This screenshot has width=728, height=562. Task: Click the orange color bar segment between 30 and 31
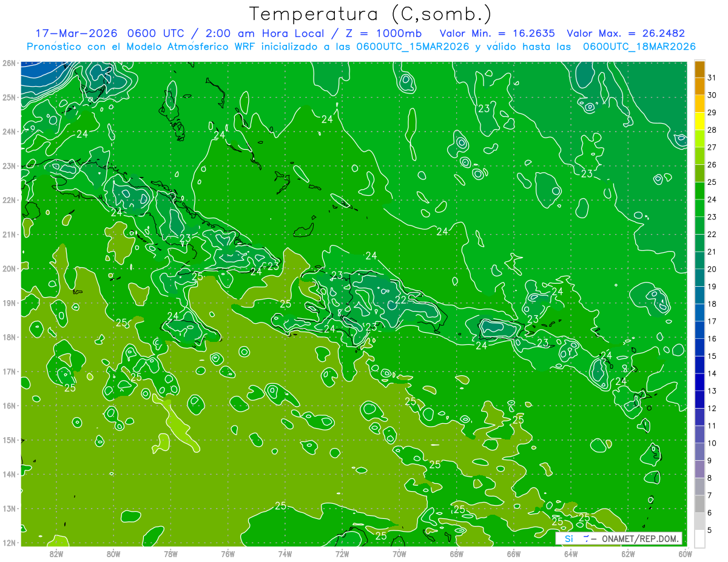point(699,87)
